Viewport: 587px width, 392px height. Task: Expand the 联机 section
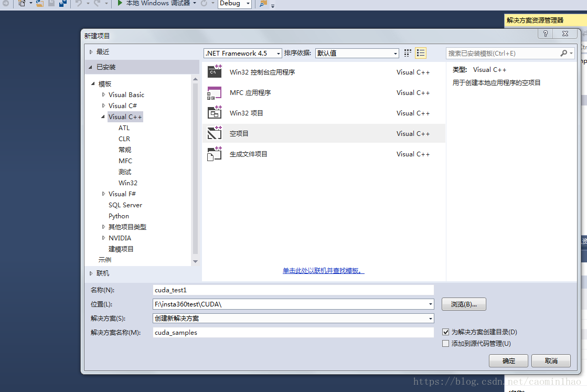(x=91, y=273)
